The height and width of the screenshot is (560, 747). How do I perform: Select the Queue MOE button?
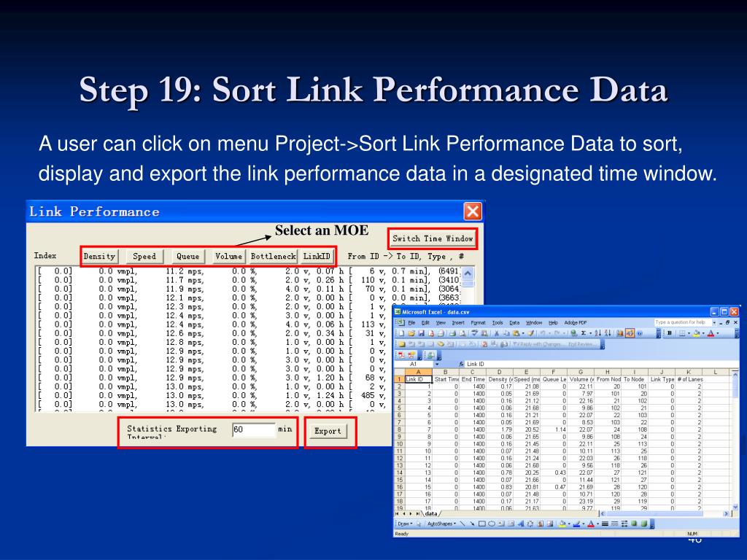(x=187, y=256)
